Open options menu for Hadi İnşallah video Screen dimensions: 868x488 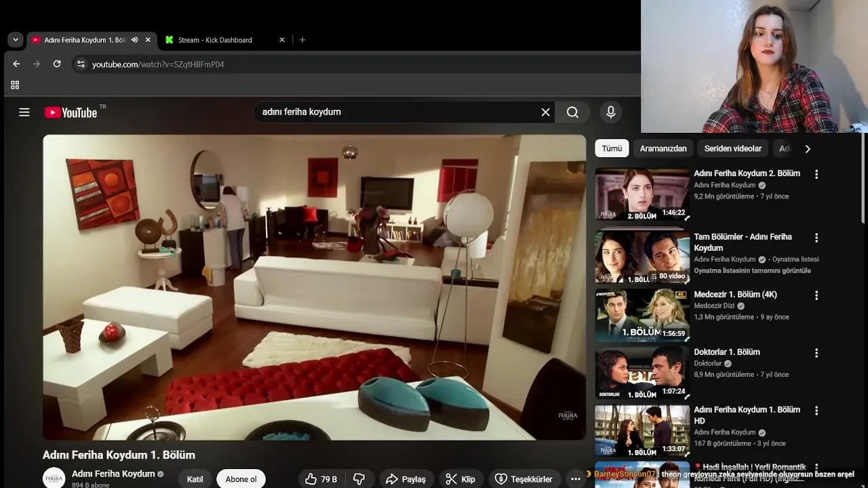pos(816,468)
